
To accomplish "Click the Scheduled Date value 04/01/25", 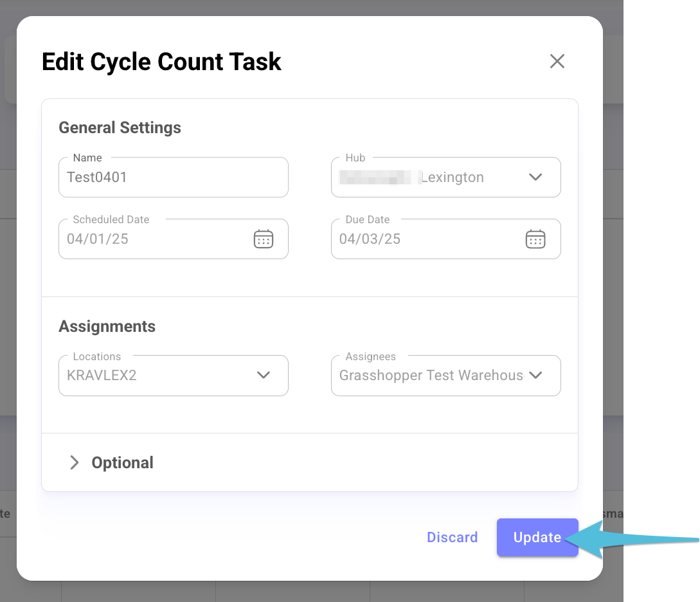I will point(97,239).
